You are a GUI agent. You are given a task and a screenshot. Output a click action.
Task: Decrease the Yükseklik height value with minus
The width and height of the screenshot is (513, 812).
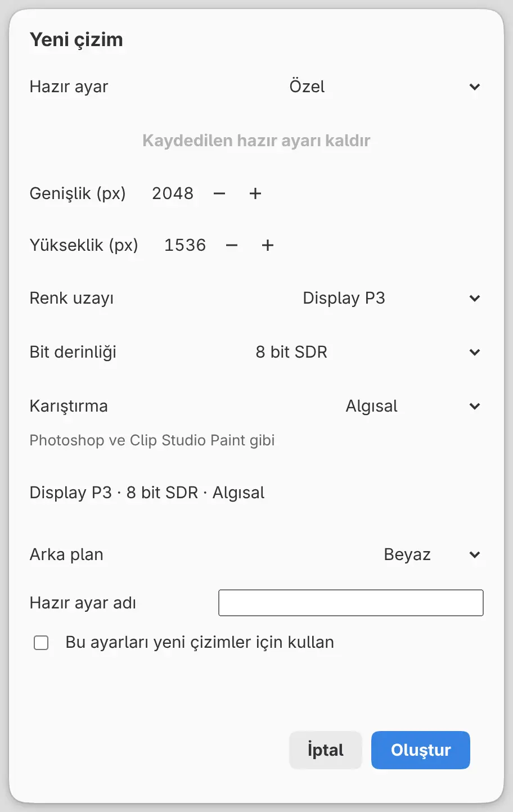pos(232,245)
